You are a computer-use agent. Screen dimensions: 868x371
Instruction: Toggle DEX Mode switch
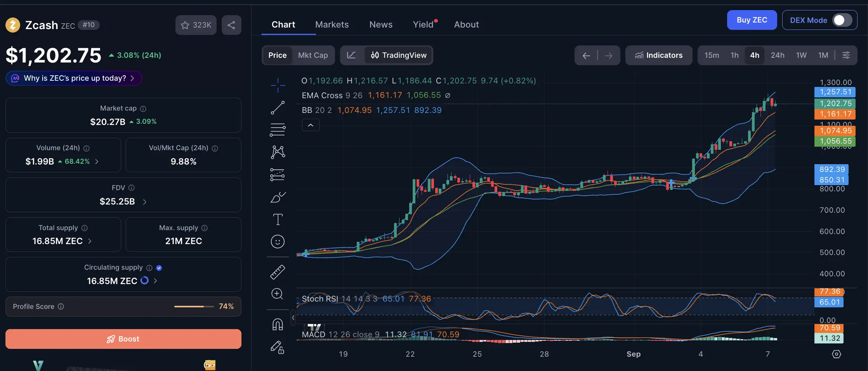tap(842, 20)
